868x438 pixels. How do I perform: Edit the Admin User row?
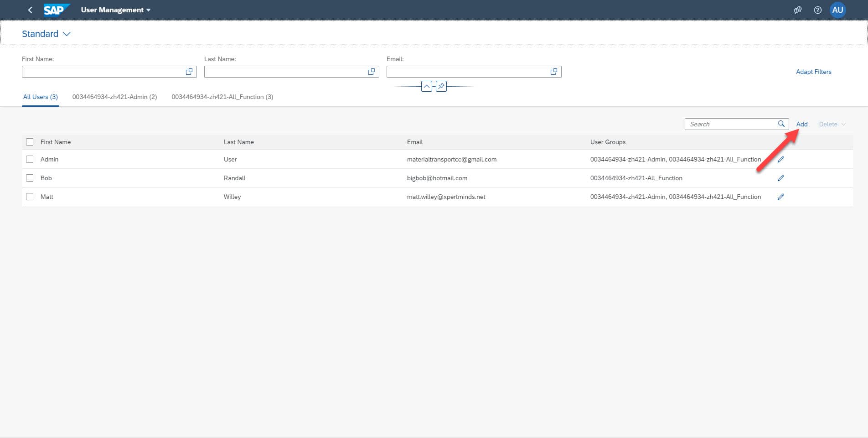(x=781, y=159)
